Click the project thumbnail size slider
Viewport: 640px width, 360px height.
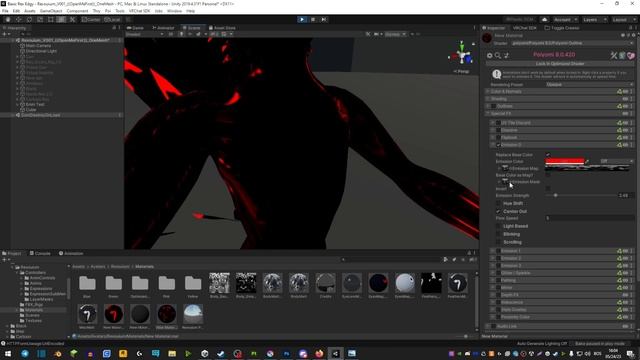[x=466, y=336]
